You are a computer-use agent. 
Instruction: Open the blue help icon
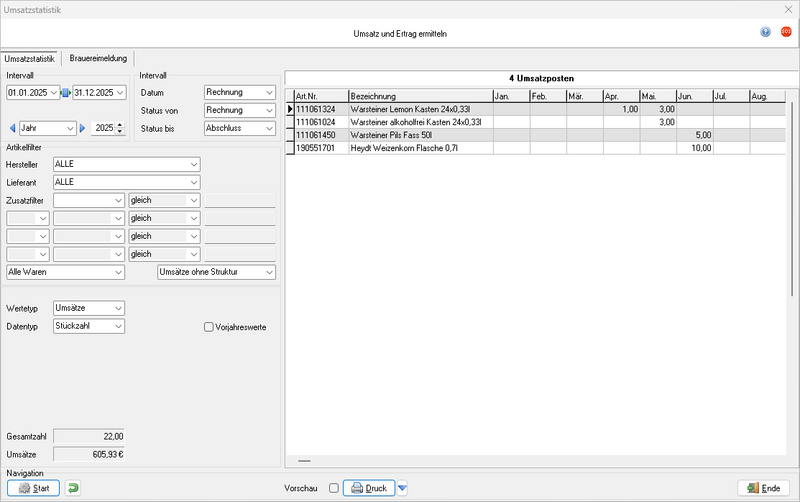tap(766, 32)
